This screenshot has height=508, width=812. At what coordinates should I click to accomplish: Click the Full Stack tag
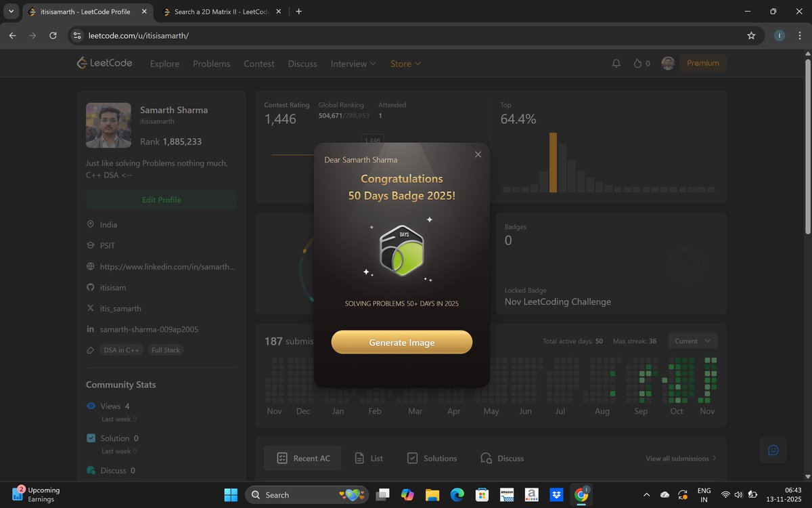pyautogui.click(x=166, y=350)
